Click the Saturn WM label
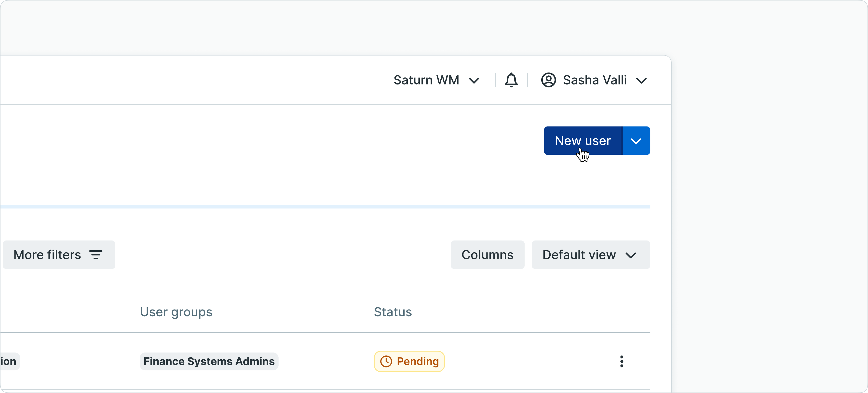The height and width of the screenshot is (393, 868). tap(426, 80)
